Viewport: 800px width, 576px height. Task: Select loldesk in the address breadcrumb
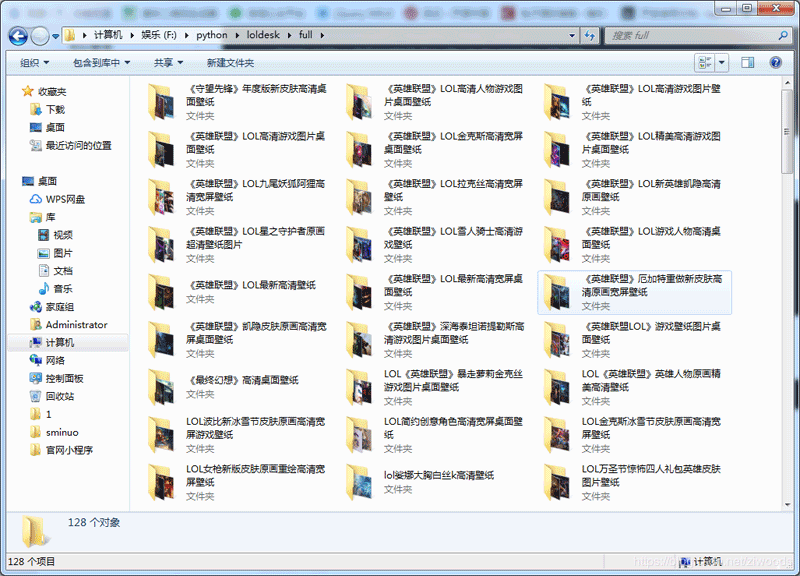pos(263,35)
